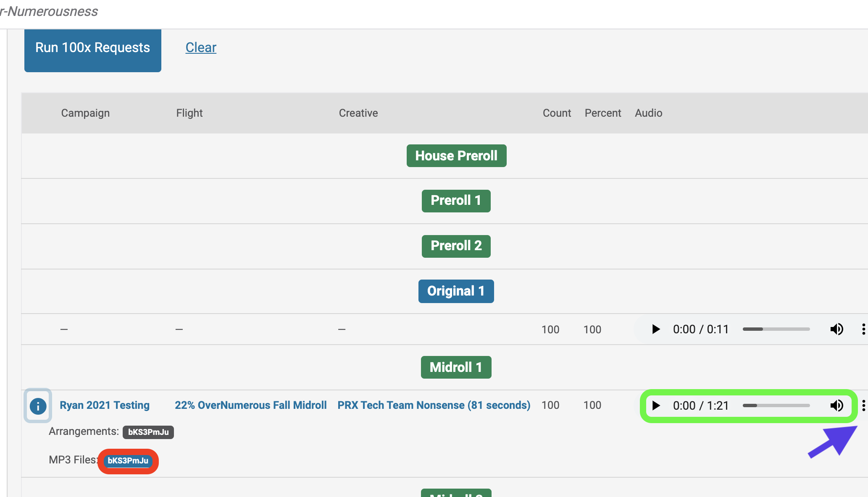The width and height of the screenshot is (868, 497).
Task: Click the Midroll 1 zone label
Action: click(x=456, y=367)
